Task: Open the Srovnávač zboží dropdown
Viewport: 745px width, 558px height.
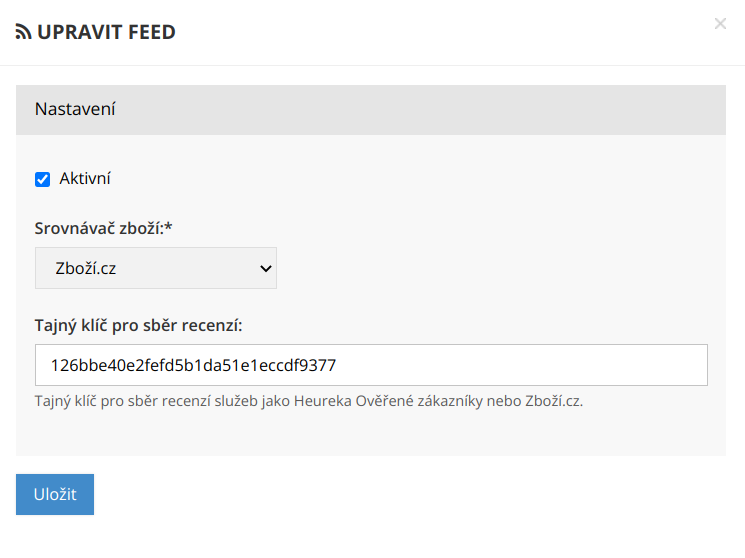Action: point(155,268)
